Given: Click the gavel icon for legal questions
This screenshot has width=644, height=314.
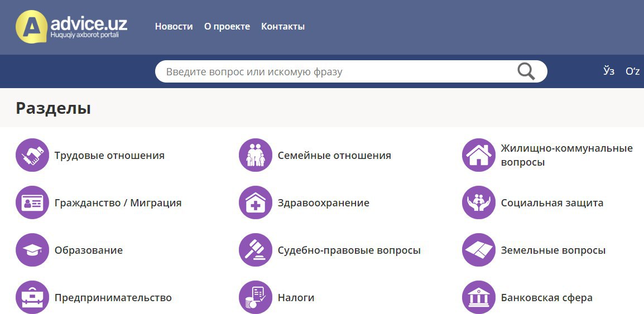Looking at the screenshot, I should pyautogui.click(x=256, y=250).
